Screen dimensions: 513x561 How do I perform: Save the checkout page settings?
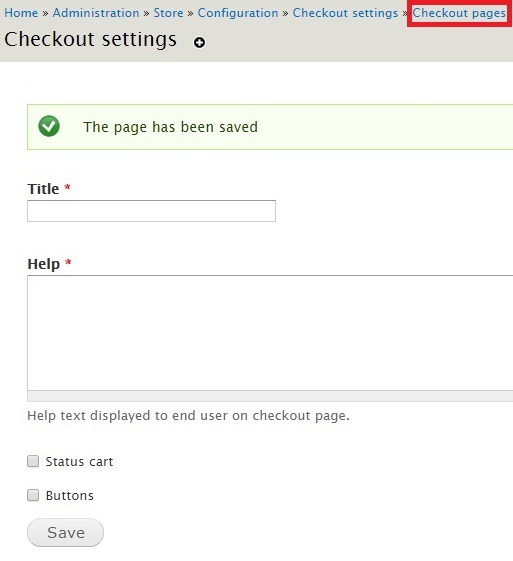(65, 532)
